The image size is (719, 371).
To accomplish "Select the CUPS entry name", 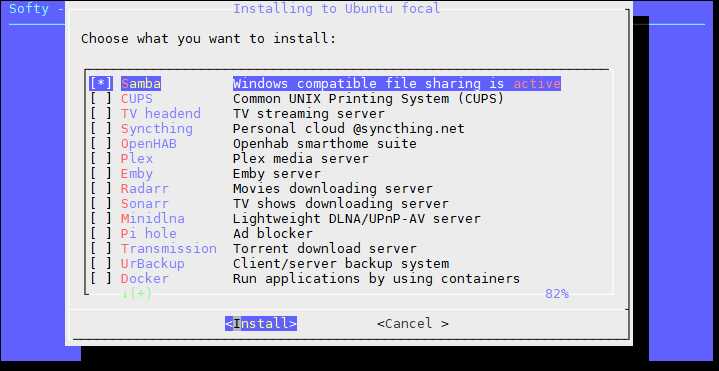I will coord(137,99).
